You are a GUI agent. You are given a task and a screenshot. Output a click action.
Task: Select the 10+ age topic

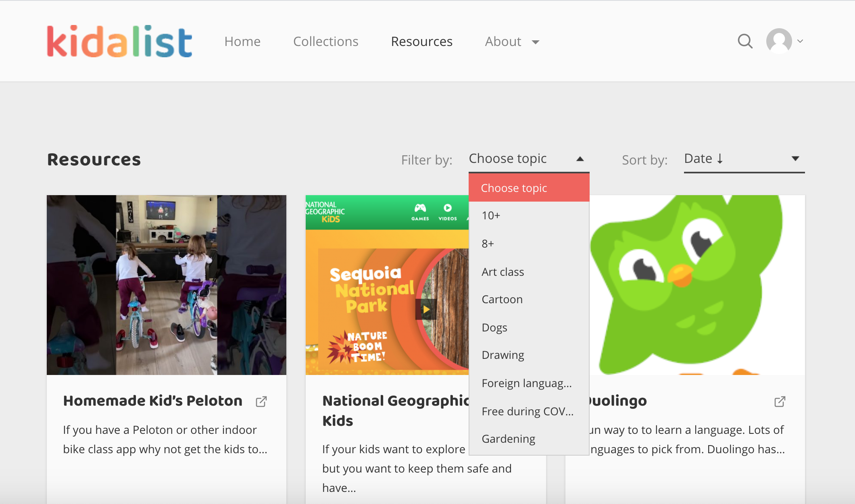[491, 215]
